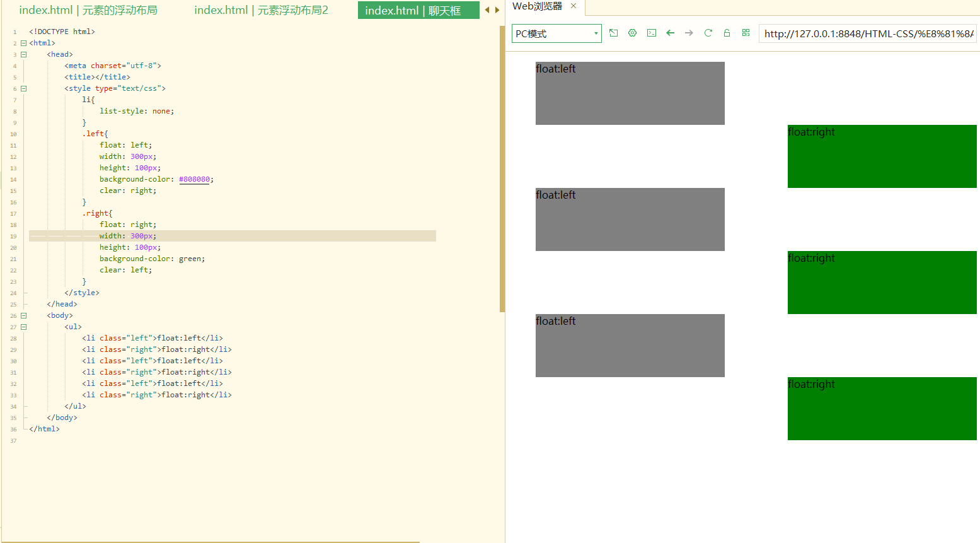Show previous editor tabs arrow
980x543 pixels.
point(487,10)
